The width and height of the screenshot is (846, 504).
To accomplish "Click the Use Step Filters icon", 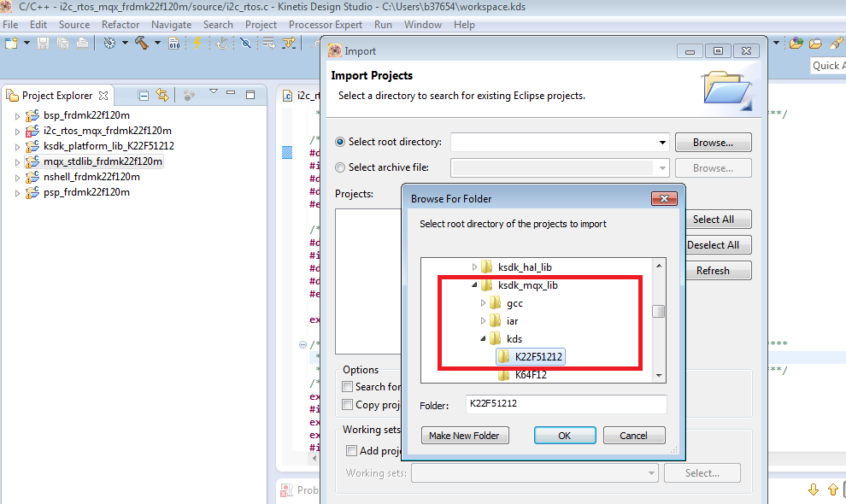I will (289, 44).
